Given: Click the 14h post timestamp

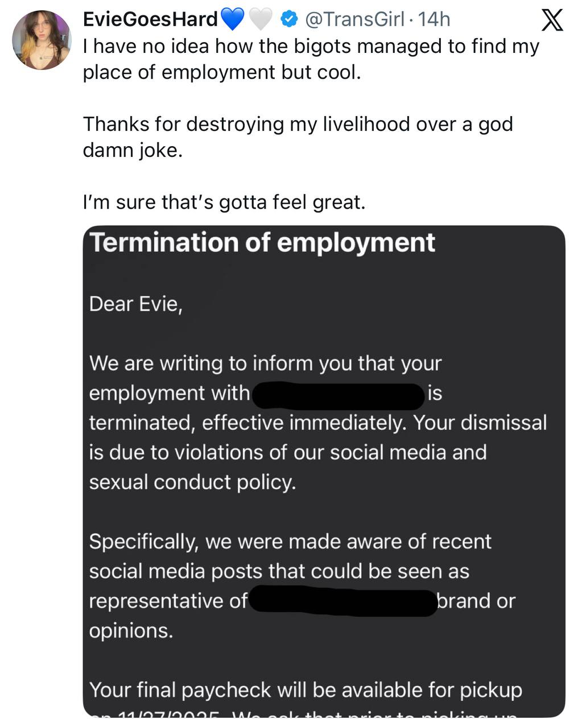Looking at the screenshot, I should coord(433,19).
